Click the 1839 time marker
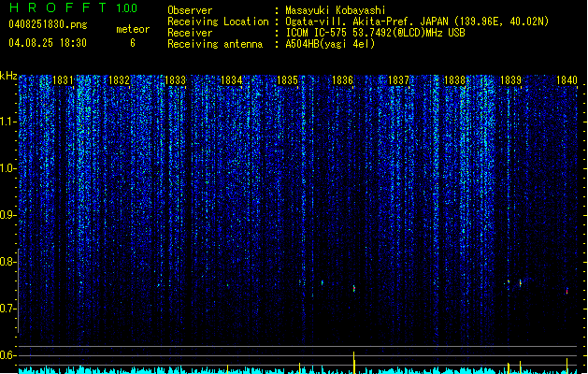This screenshot has height=374, width=588. pos(510,80)
